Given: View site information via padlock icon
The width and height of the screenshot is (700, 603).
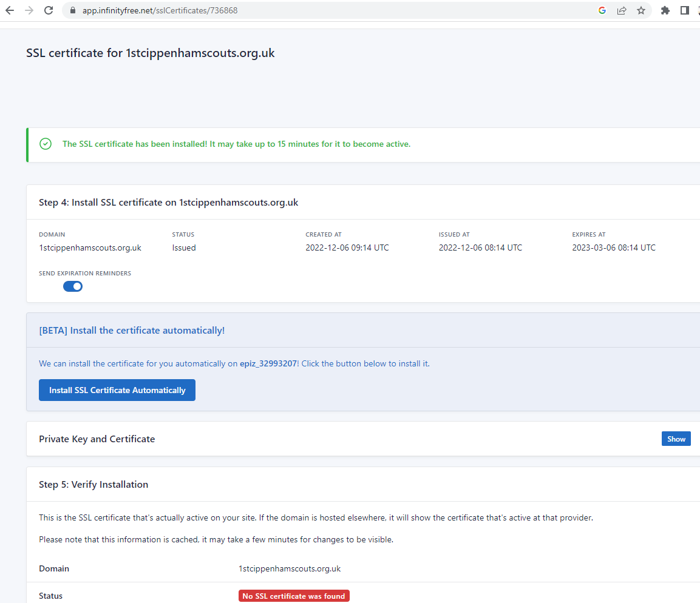Looking at the screenshot, I should tap(72, 10).
